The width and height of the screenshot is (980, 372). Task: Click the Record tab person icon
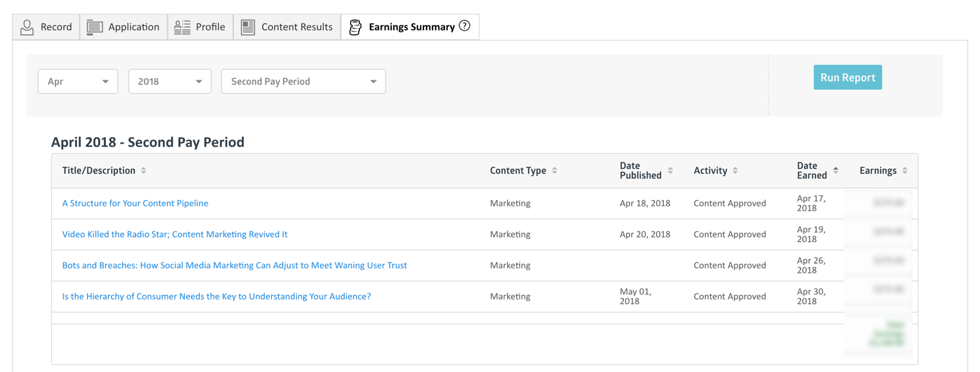coord(27,27)
